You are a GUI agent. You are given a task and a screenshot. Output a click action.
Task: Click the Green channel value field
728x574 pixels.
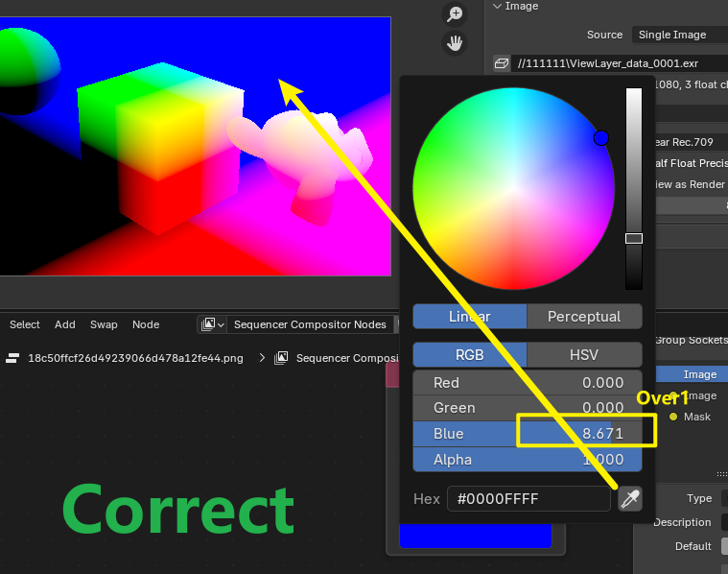528,408
